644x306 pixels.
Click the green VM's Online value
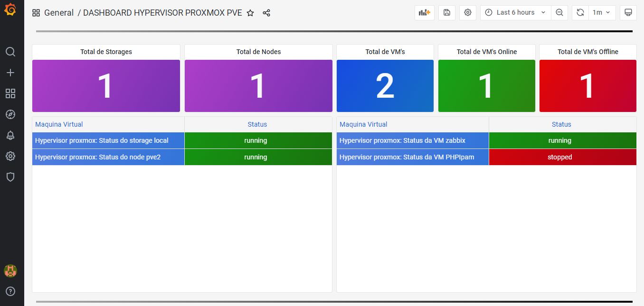(486, 86)
